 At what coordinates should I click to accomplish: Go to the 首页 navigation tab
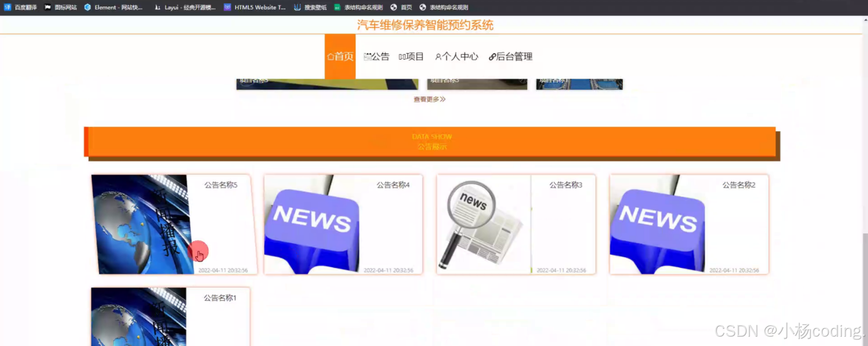tap(340, 56)
